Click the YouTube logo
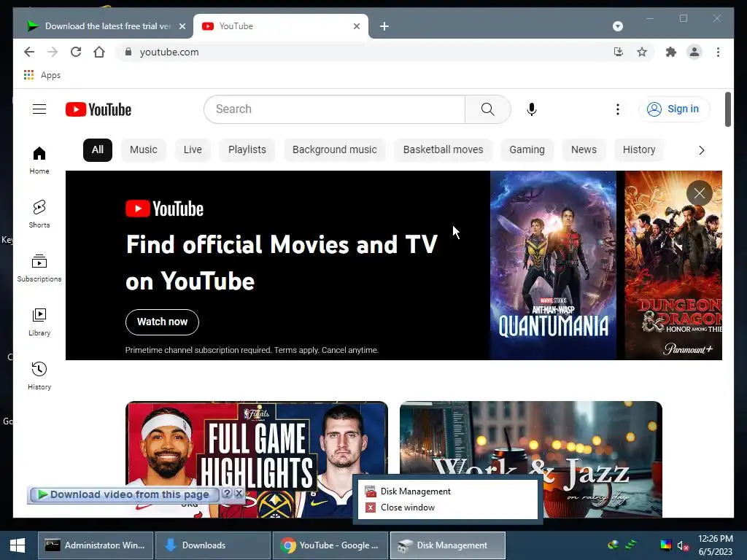The image size is (747, 560). (98, 109)
